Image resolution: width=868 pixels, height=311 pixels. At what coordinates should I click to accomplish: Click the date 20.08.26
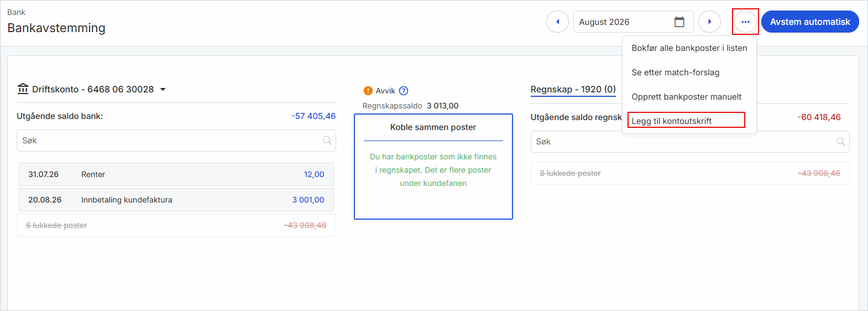[x=45, y=200]
